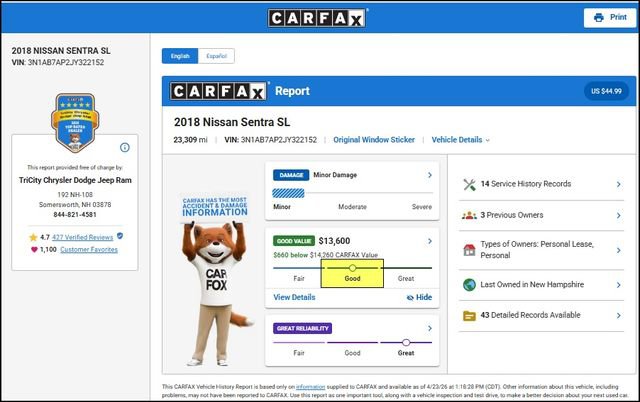Click the globe Last Owned icon
Image resolution: width=640 pixels, height=402 pixels.
[x=469, y=284]
